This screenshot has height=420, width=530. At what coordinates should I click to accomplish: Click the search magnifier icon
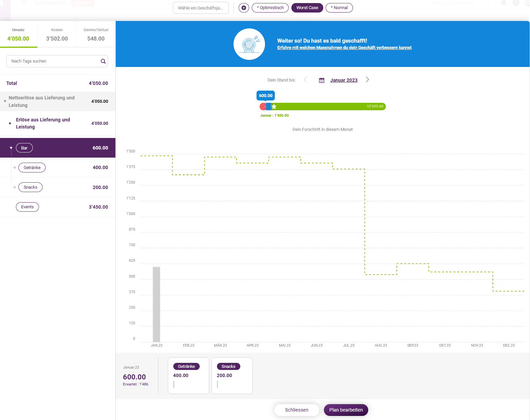(x=103, y=61)
